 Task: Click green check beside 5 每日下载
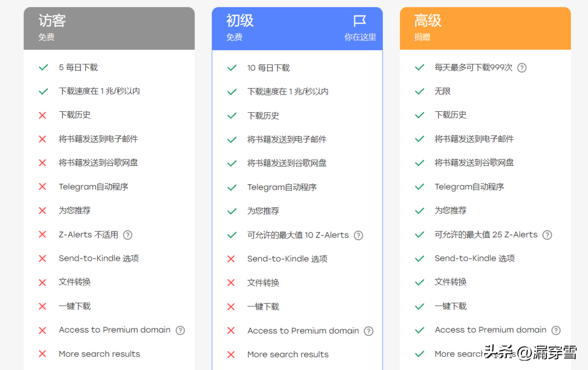(x=44, y=68)
